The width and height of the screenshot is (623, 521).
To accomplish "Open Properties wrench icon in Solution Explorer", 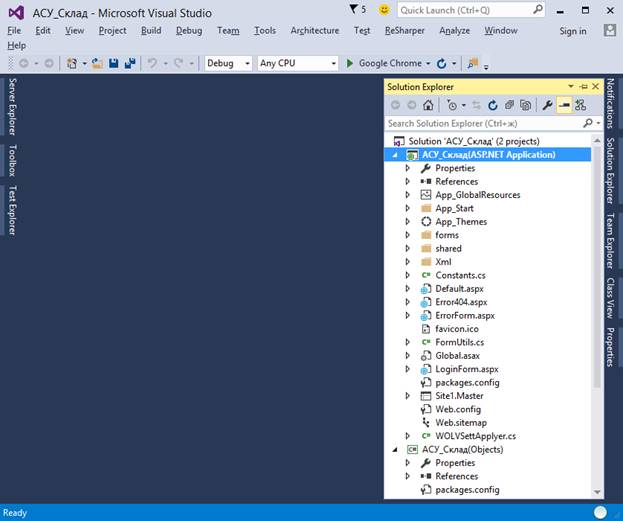I will [x=547, y=105].
